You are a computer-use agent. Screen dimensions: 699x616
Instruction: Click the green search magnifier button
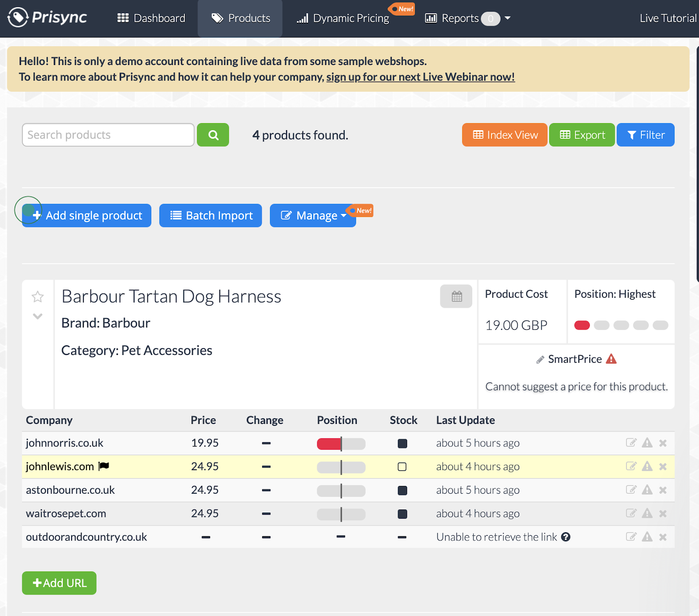213,135
